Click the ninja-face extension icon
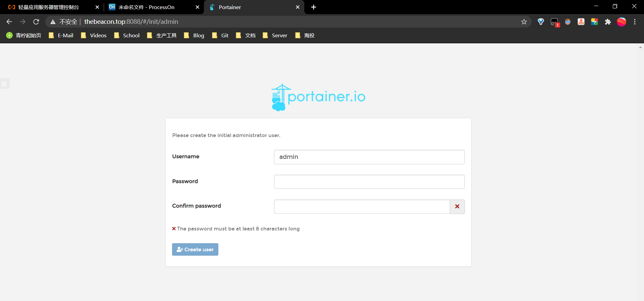644x301 pixels. (568, 22)
